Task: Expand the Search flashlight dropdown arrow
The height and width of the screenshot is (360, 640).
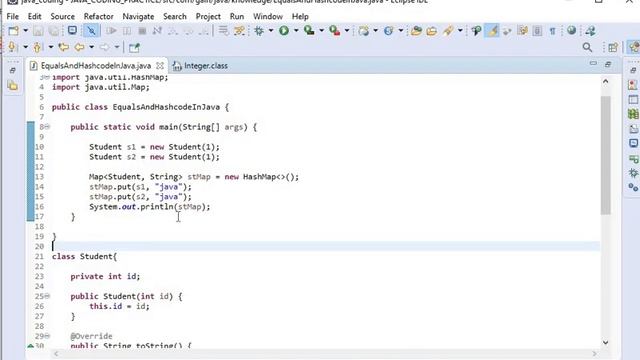Action: tap(460, 31)
